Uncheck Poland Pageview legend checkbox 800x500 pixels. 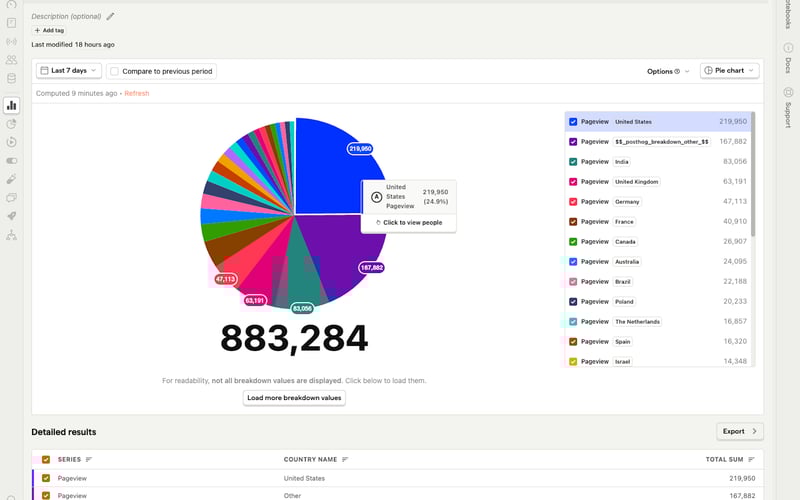pyautogui.click(x=573, y=302)
